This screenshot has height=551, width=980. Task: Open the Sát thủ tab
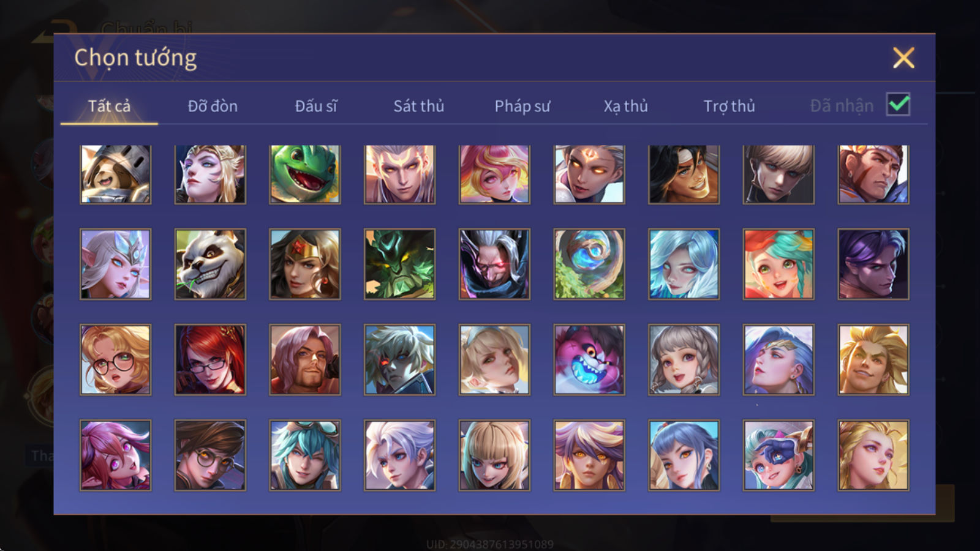pos(418,106)
